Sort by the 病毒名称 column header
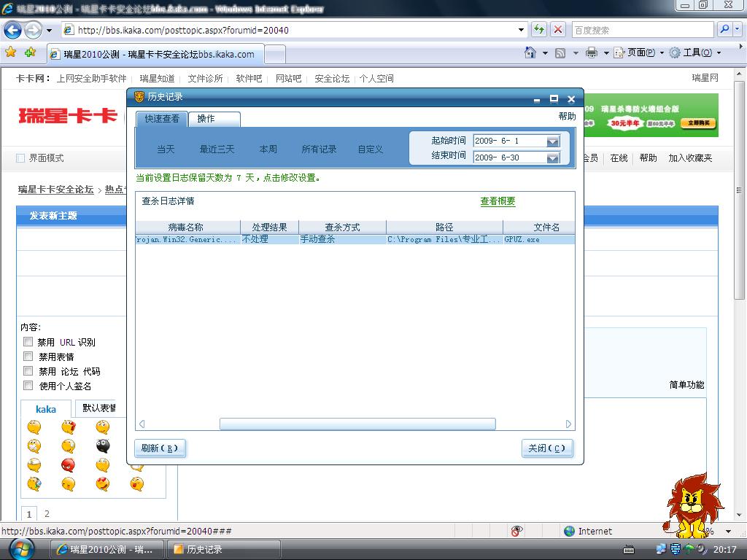 [187, 227]
